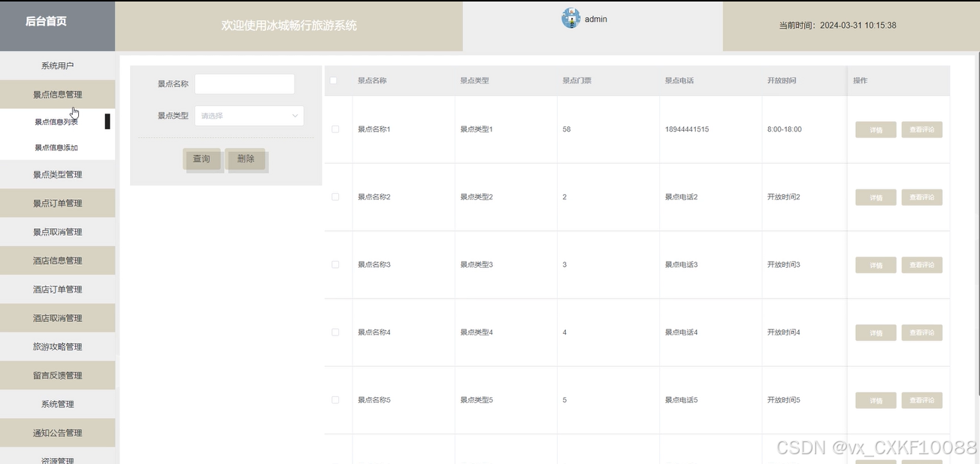Click 查看评论 for 景点名称3

pos(922,265)
